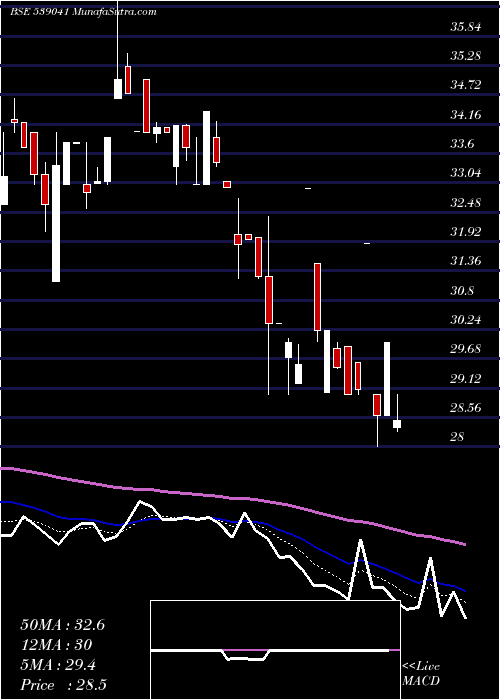Viewport: 500px width, 700px height.
Task: Click the 31.92 price axis label
Action: pyautogui.click(x=466, y=232)
